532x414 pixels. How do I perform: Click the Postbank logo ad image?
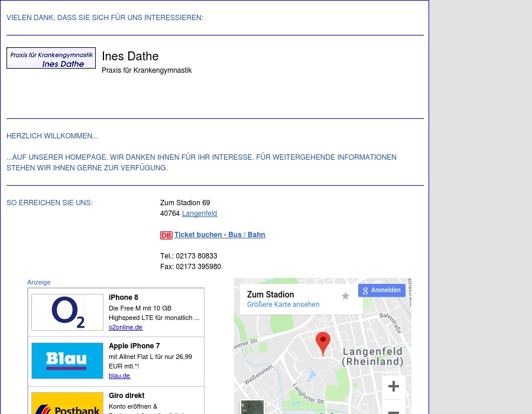point(67,405)
